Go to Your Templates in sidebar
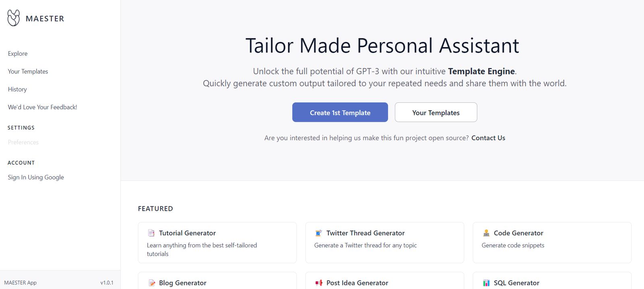The width and height of the screenshot is (644, 289). coord(28,71)
